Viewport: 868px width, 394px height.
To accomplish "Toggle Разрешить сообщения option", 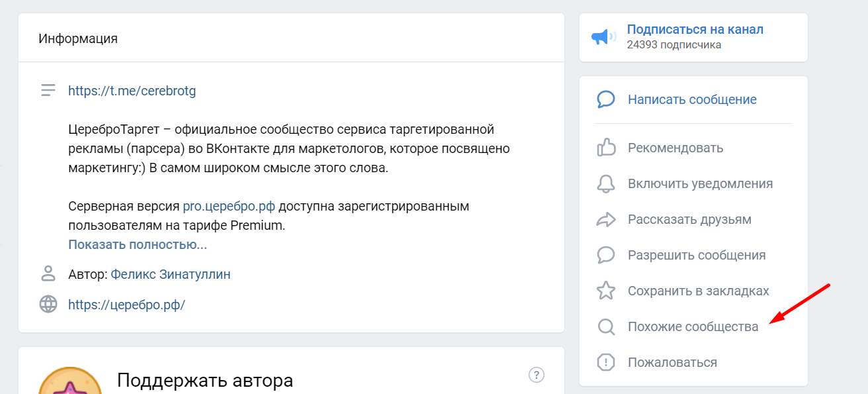I will tap(697, 255).
